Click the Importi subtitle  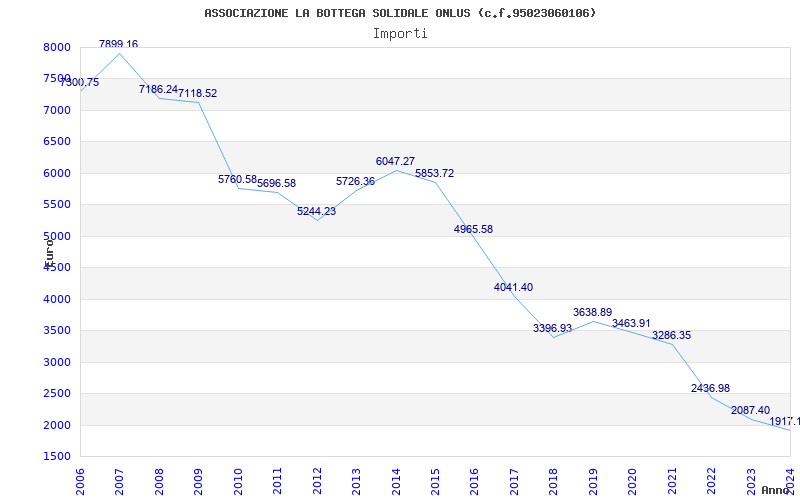pyautogui.click(x=400, y=34)
